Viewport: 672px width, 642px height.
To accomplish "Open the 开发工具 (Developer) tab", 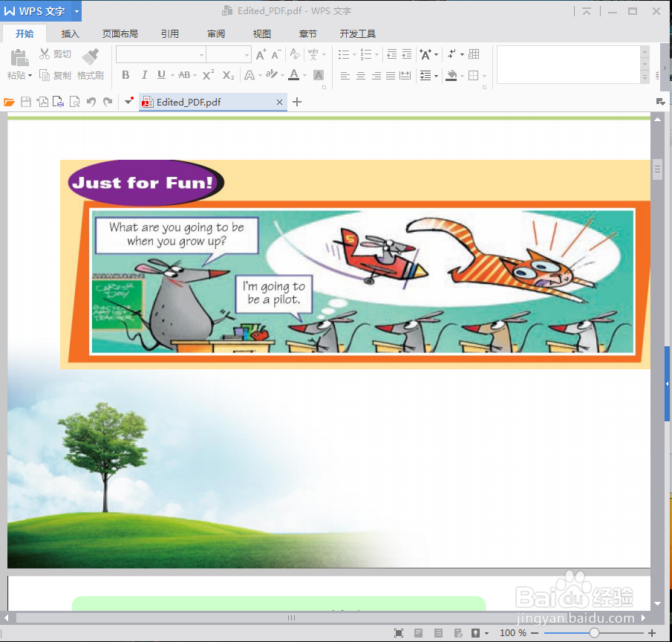I will pos(357,34).
